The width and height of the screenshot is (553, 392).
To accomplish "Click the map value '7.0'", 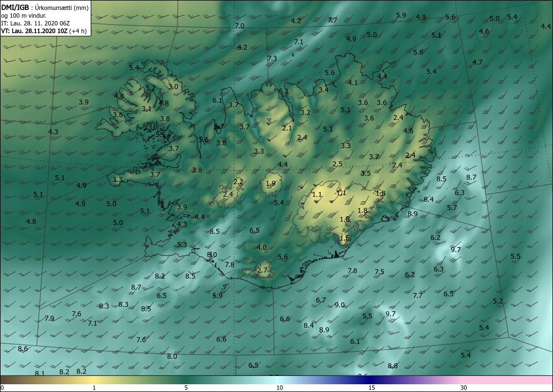I will click(239, 26).
